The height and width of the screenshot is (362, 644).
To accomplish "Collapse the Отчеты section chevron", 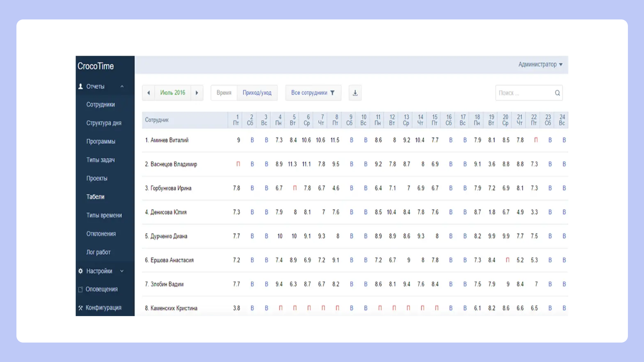I will tap(122, 86).
